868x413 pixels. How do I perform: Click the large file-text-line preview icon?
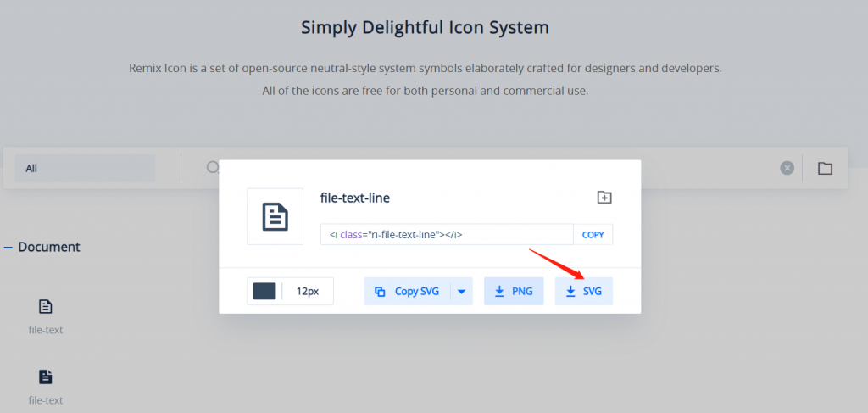[x=275, y=217]
